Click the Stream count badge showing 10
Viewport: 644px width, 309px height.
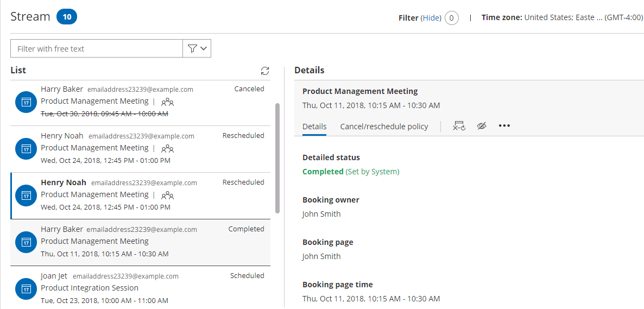click(67, 17)
